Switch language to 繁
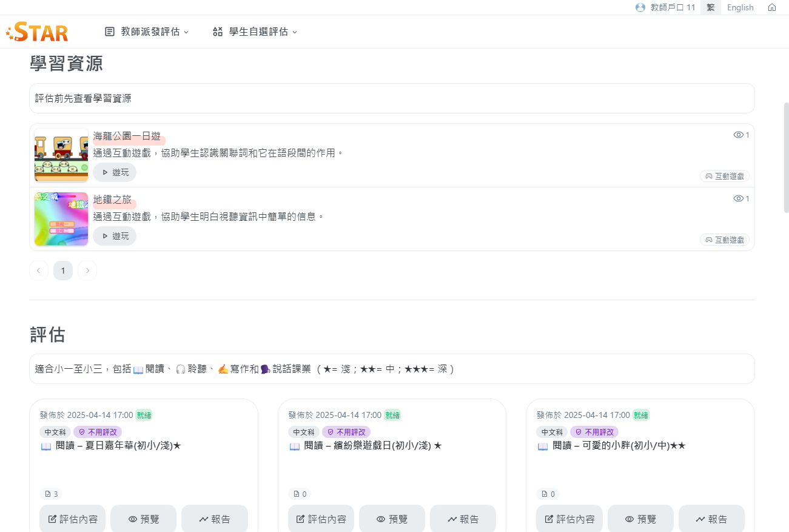 (x=710, y=7)
